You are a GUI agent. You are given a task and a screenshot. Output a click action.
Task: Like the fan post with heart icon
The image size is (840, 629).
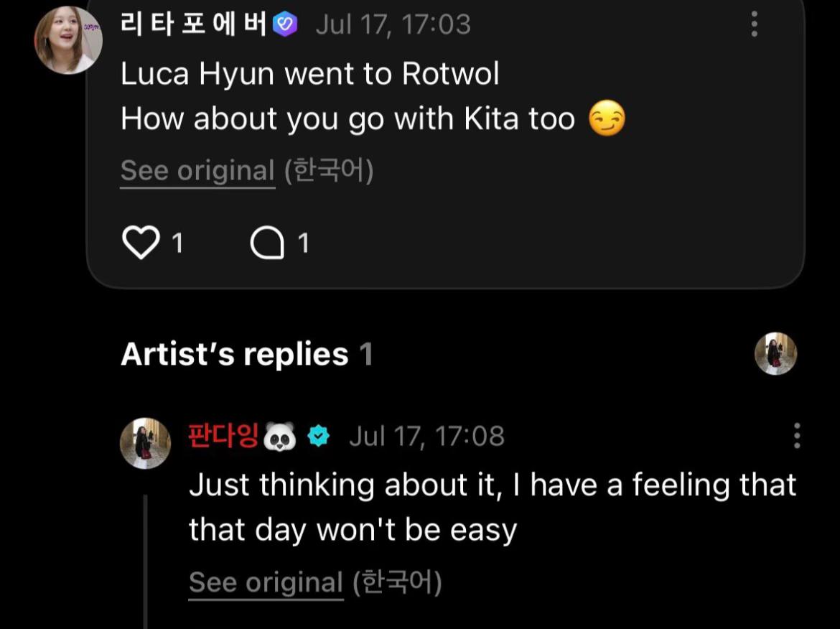141,242
